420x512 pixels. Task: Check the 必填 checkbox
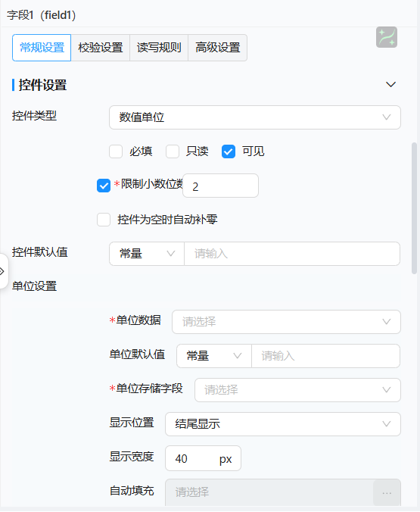[x=116, y=151]
